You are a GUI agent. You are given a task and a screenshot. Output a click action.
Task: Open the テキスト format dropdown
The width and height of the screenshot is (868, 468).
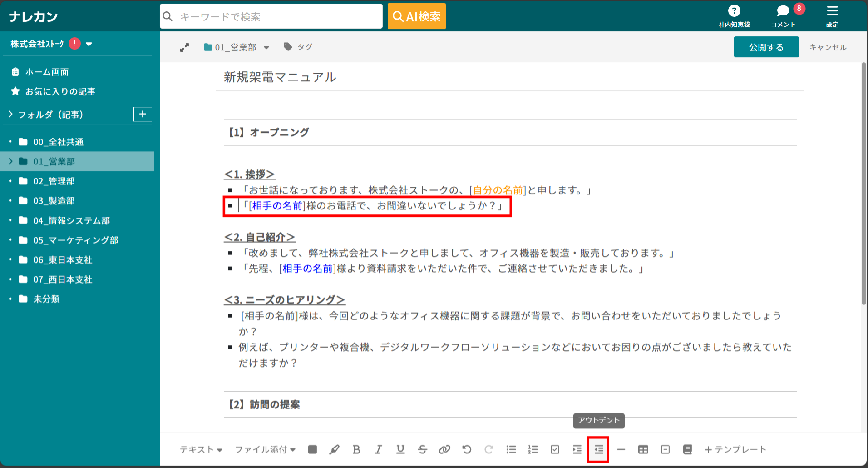(x=202, y=449)
